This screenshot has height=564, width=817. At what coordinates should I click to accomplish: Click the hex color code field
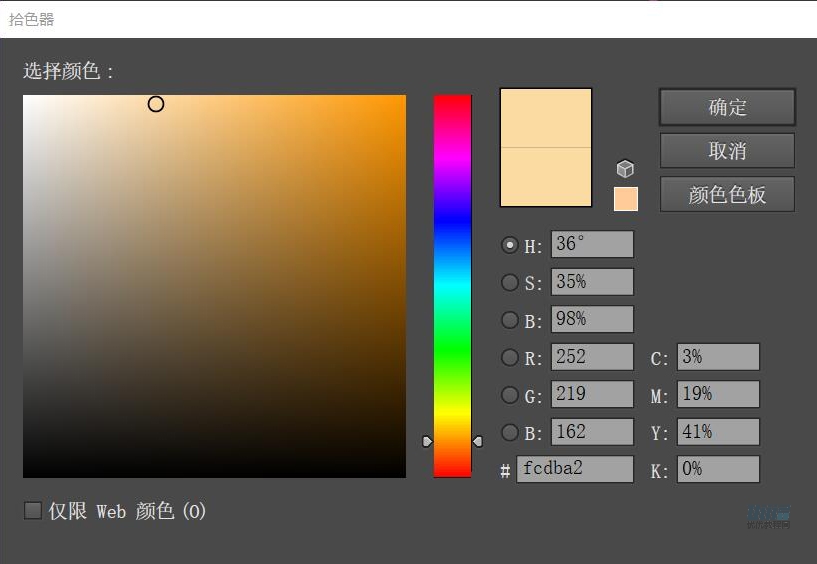(x=575, y=469)
